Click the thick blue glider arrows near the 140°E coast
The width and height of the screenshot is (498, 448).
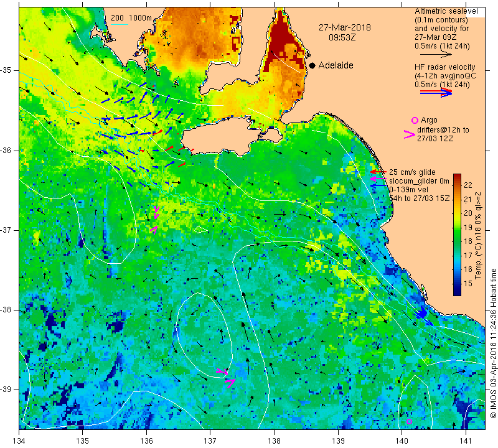(423, 315)
